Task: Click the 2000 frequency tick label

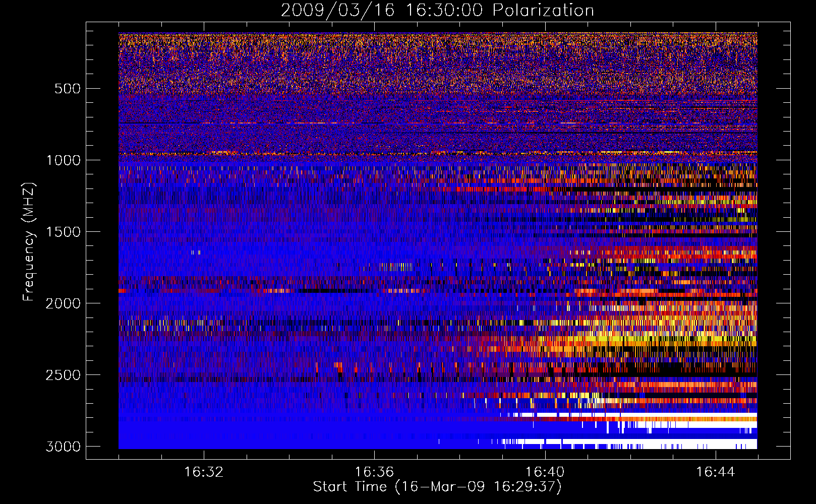Action: tap(63, 303)
